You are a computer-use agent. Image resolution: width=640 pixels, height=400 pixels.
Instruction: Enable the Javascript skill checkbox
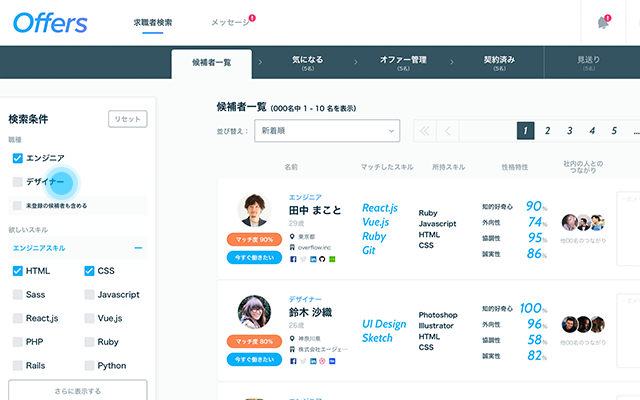90,295
